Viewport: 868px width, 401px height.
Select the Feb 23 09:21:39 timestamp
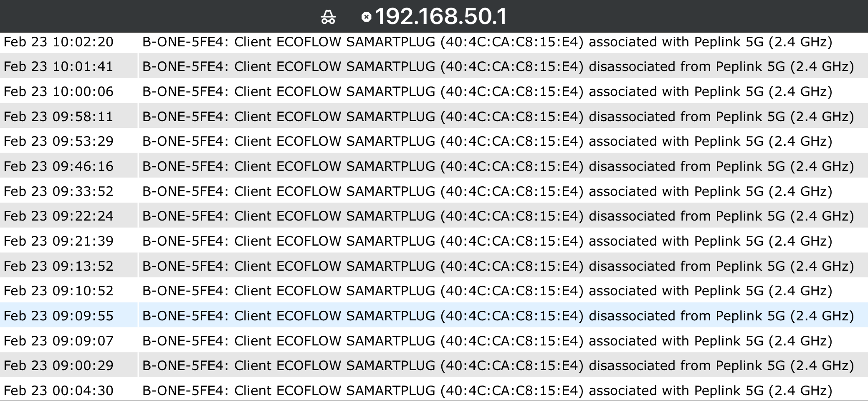click(58, 241)
